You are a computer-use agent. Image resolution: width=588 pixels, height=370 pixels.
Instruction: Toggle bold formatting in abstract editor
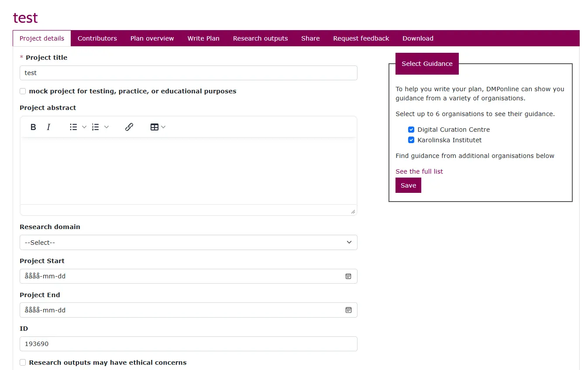[x=33, y=127]
